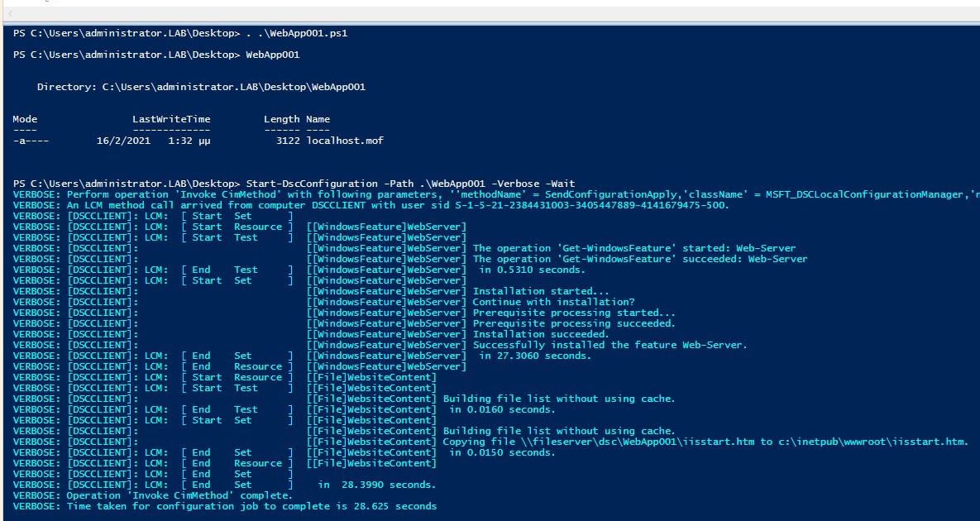Viewport: 980px width, 521px height.
Task: Click the Name column header
Action: coord(317,119)
